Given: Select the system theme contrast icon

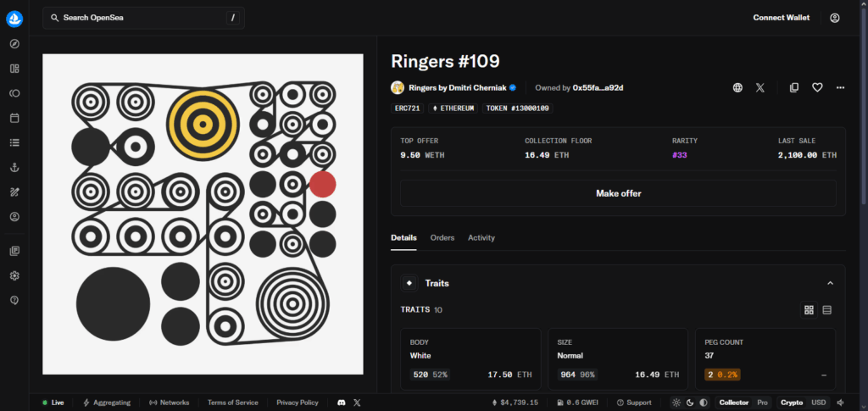Looking at the screenshot, I should point(703,403).
